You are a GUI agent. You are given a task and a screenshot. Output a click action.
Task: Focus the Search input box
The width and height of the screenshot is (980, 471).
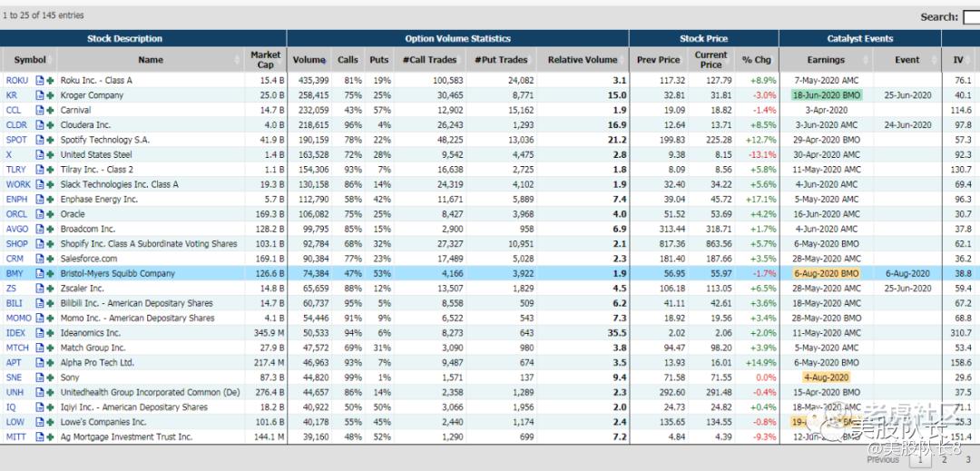[x=971, y=17]
